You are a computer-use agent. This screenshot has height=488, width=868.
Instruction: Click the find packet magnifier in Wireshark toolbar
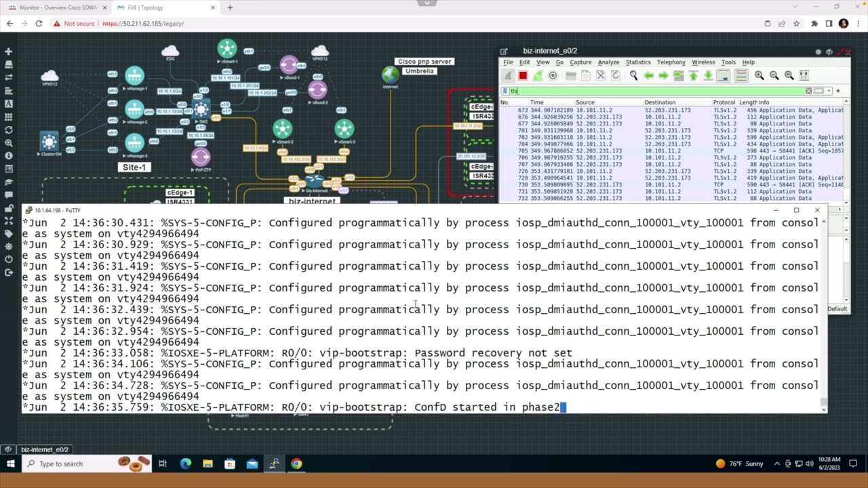click(633, 76)
